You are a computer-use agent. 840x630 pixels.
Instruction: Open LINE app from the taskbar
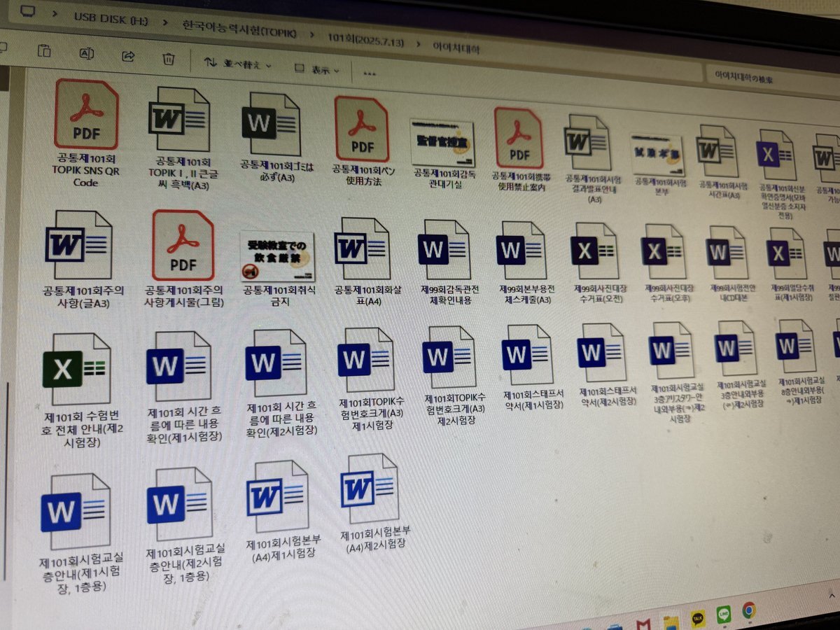[x=724, y=614]
